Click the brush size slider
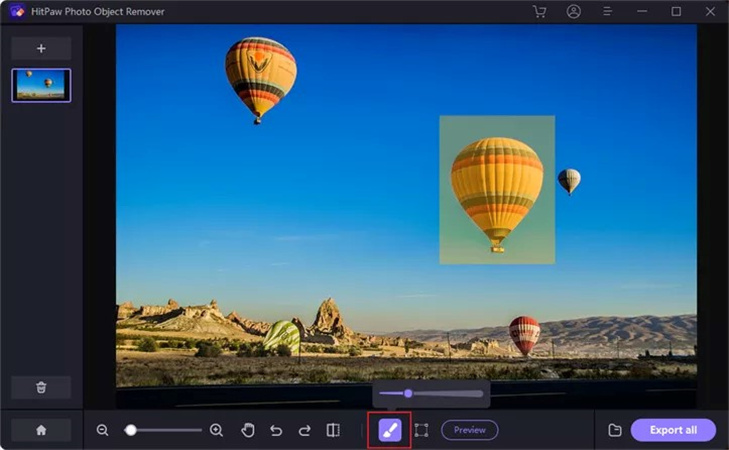The height and width of the screenshot is (450, 729). pyautogui.click(x=431, y=393)
